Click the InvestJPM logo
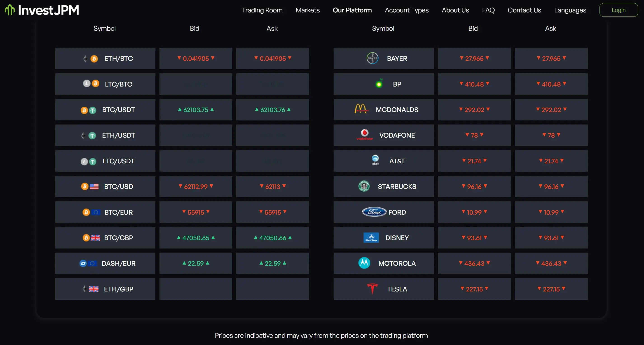Image resolution: width=644 pixels, height=345 pixels. pos(42,10)
